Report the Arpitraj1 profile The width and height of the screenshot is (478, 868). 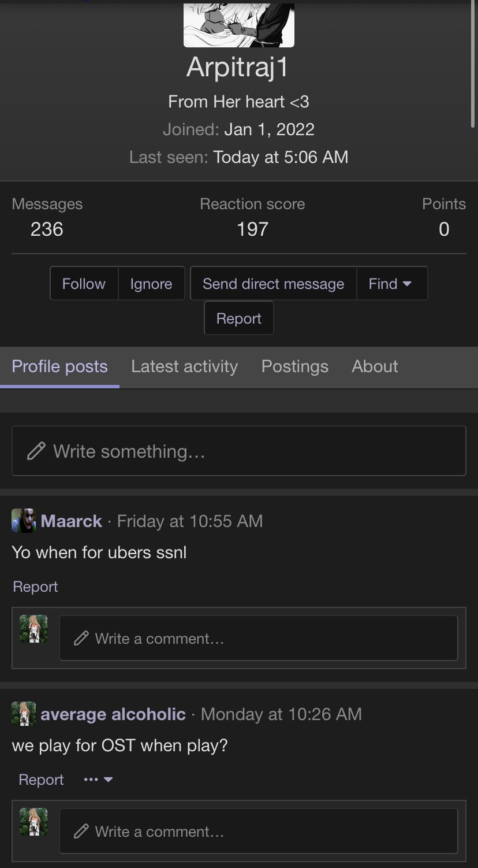coord(238,318)
